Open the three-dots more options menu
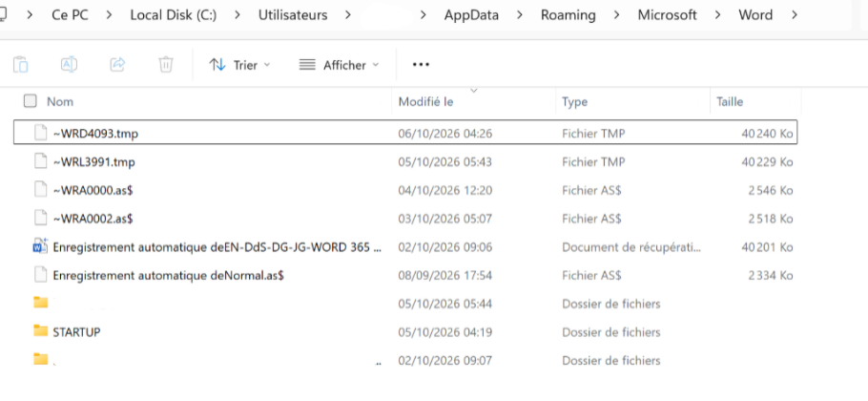Screen dimensions: 868x401 pos(421,65)
